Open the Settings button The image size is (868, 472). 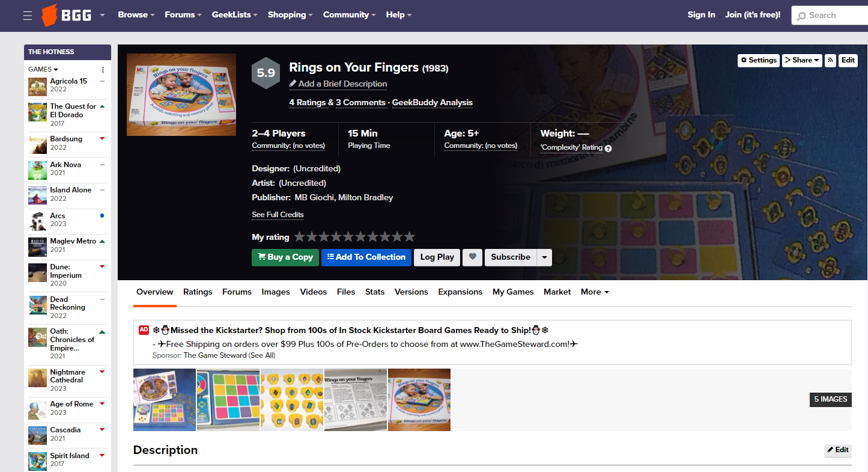click(759, 60)
